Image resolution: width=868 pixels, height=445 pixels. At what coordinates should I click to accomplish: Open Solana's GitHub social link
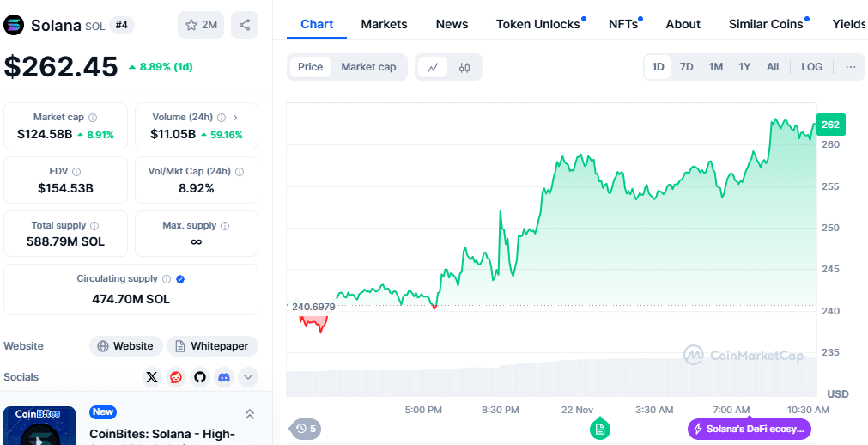tap(200, 377)
